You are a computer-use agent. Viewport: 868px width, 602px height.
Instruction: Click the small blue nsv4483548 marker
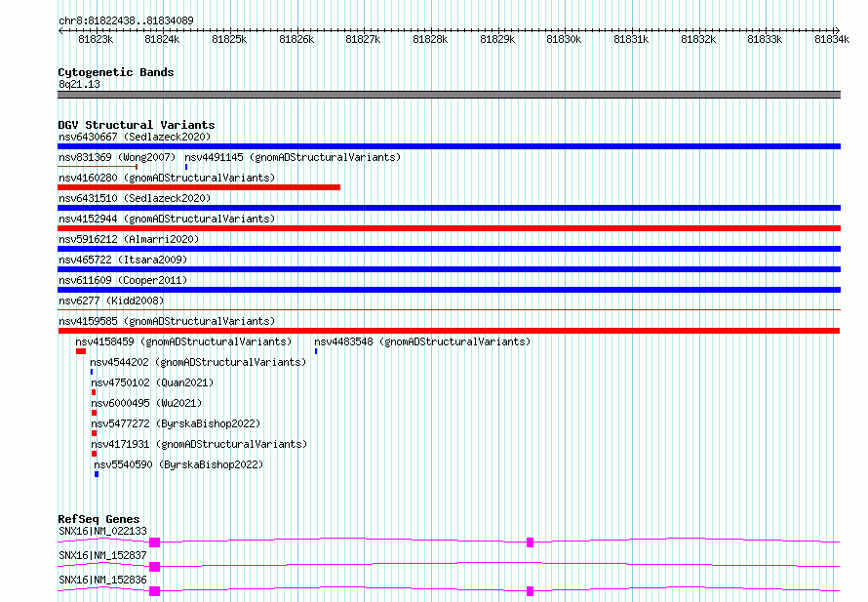coord(316,351)
